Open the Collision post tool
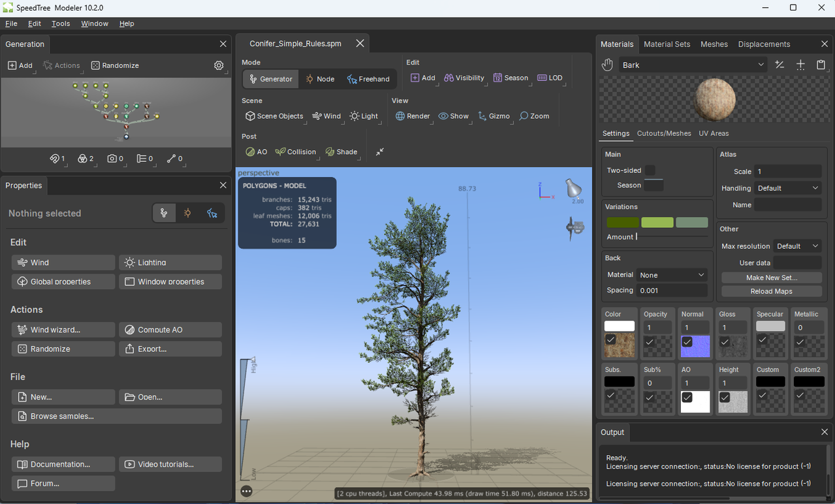 [296, 151]
